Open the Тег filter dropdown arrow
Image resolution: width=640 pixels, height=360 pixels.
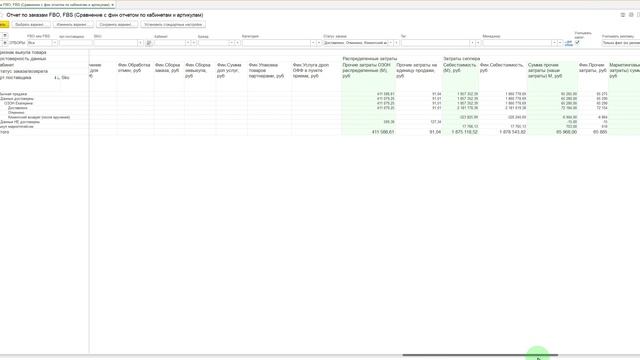point(472,43)
